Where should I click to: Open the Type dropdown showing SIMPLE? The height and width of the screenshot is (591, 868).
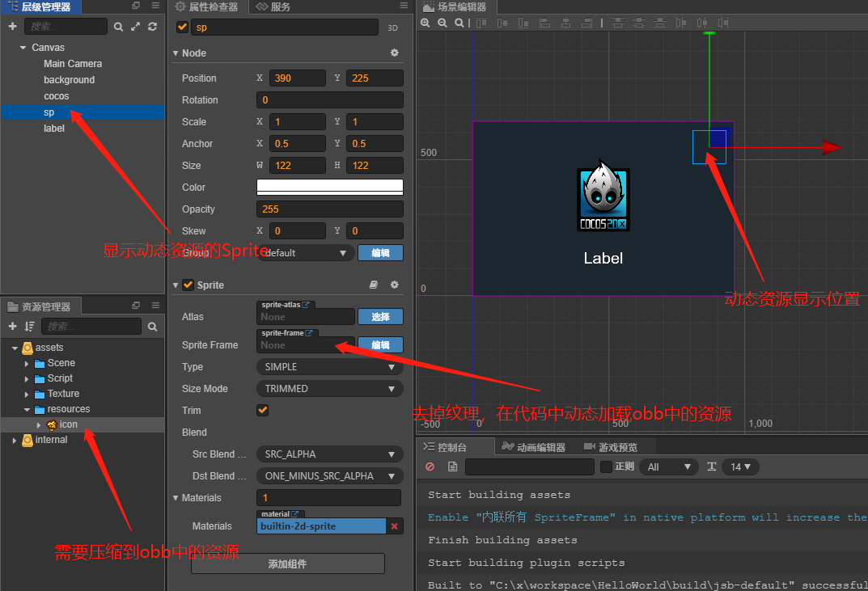click(x=329, y=366)
